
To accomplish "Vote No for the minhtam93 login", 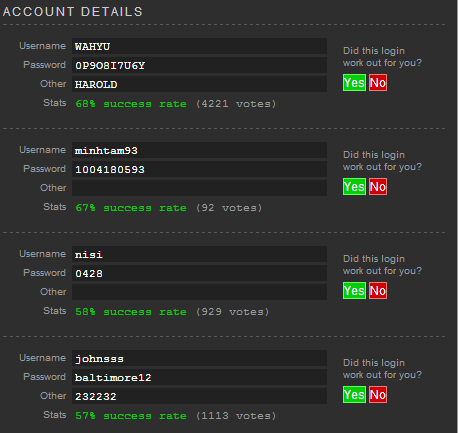I will point(378,187).
